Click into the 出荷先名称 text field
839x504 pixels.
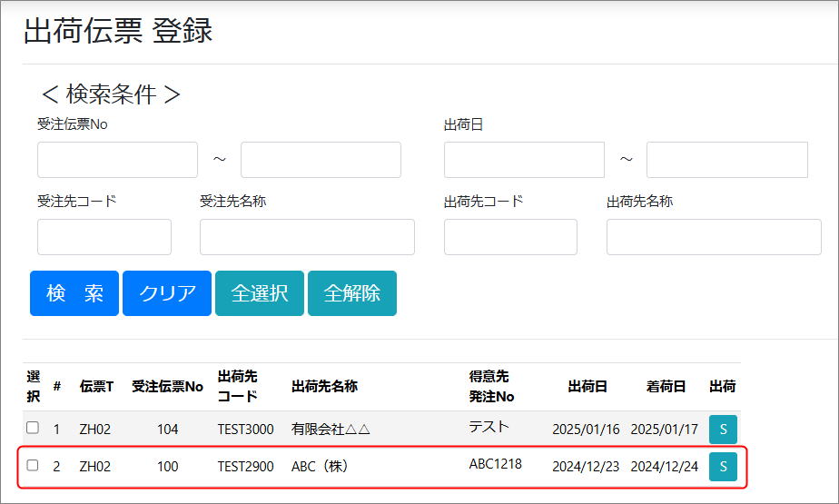pyautogui.click(x=714, y=237)
